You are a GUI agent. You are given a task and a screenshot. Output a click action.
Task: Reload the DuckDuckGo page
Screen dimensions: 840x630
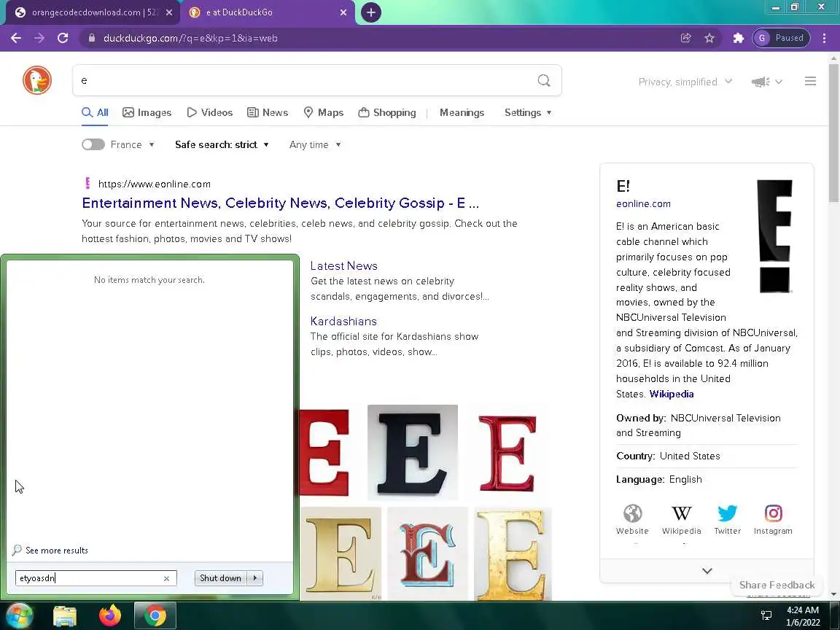[x=63, y=38]
